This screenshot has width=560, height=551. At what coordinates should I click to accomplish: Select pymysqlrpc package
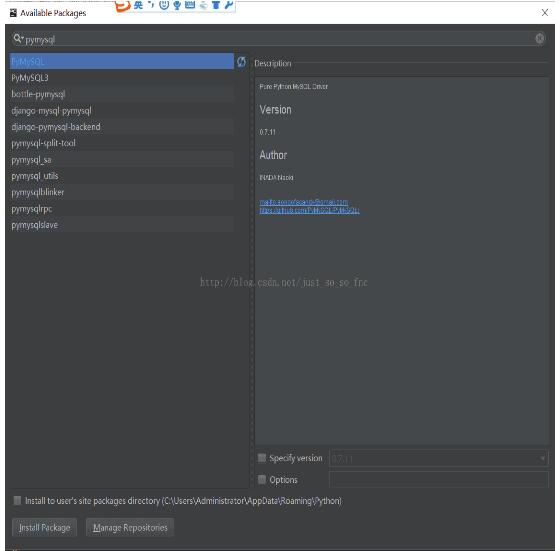click(x=122, y=209)
